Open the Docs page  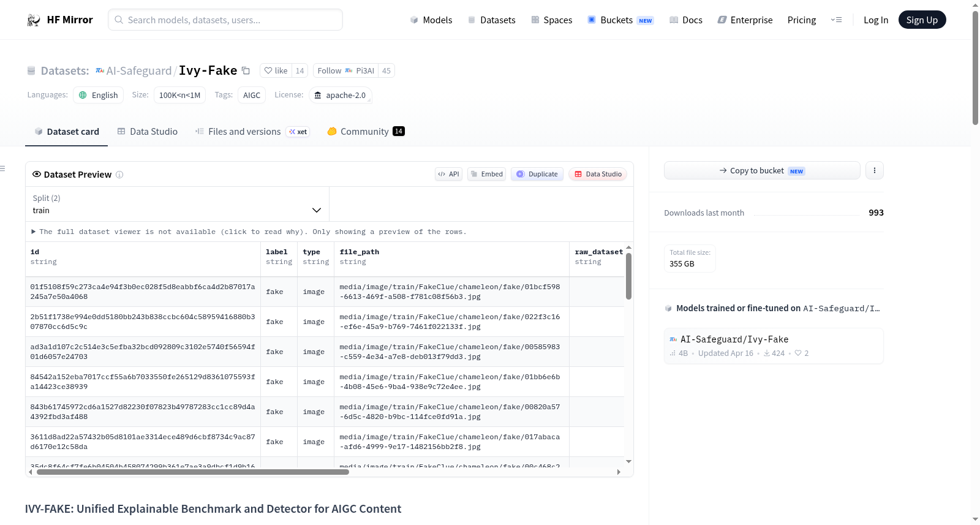click(686, 20)
